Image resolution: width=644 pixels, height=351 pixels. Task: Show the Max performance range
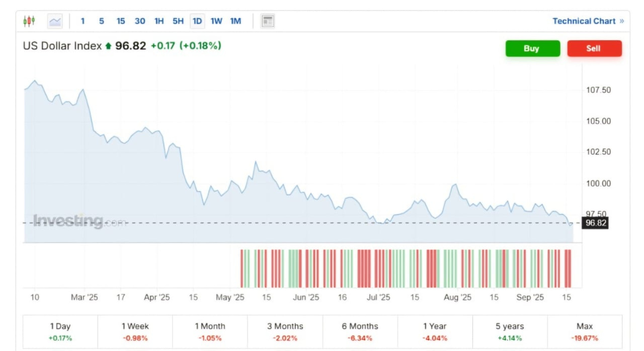pos(584,332)
